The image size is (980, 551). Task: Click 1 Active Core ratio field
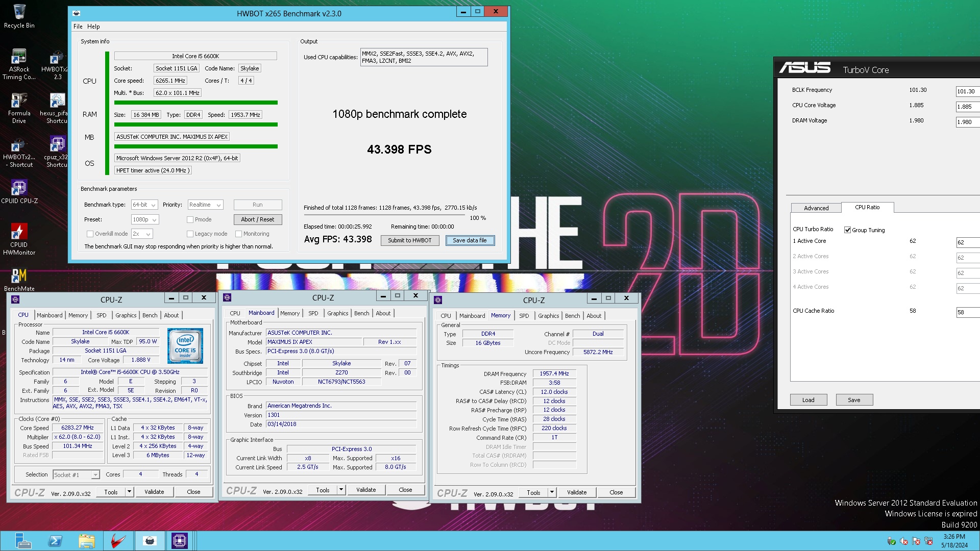967,242
